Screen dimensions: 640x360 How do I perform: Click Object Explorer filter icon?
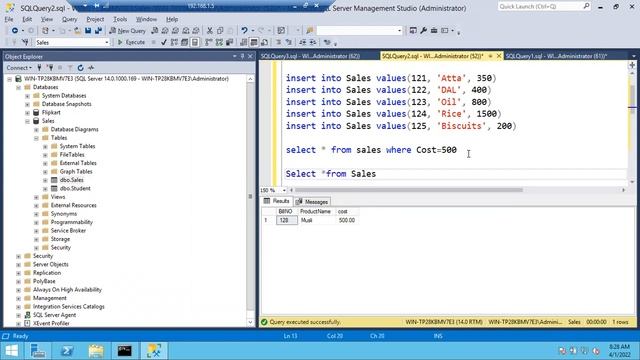[70, 68]
